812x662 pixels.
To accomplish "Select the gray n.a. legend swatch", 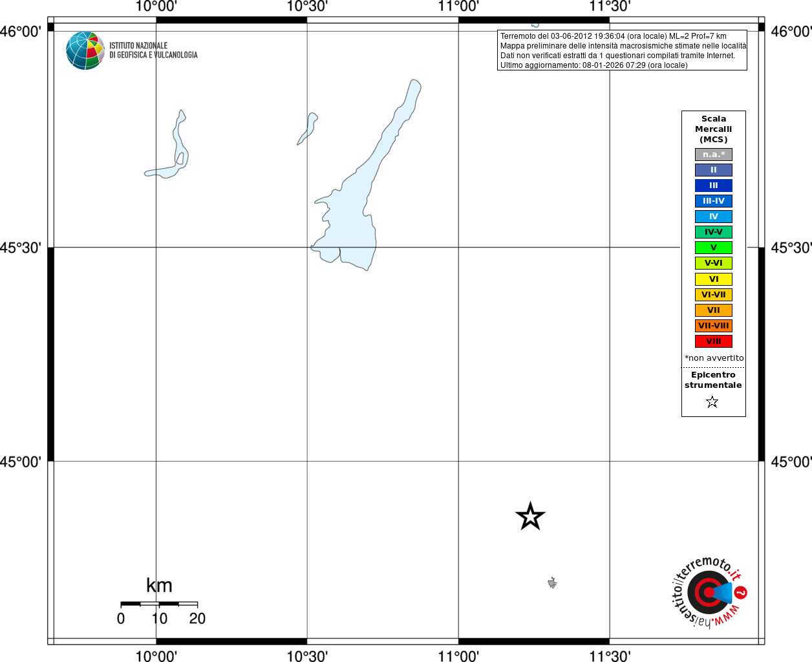I will tap(714, 155).
